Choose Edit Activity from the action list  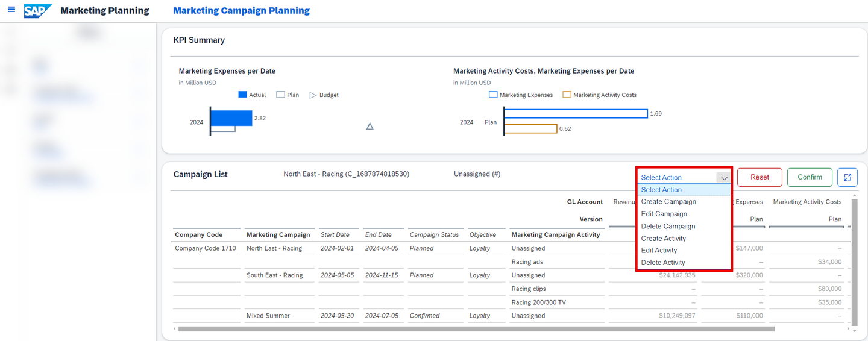pos(684,251)
